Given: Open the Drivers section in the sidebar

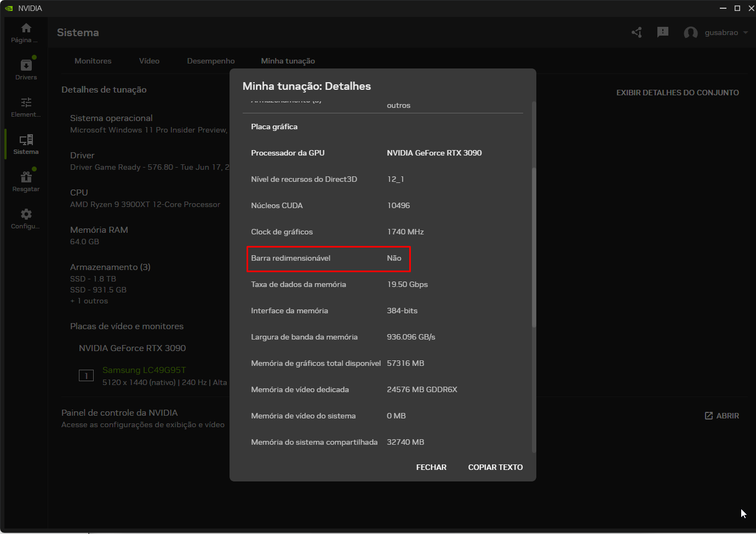Looking at the screenshot, I should pos(25,68).
